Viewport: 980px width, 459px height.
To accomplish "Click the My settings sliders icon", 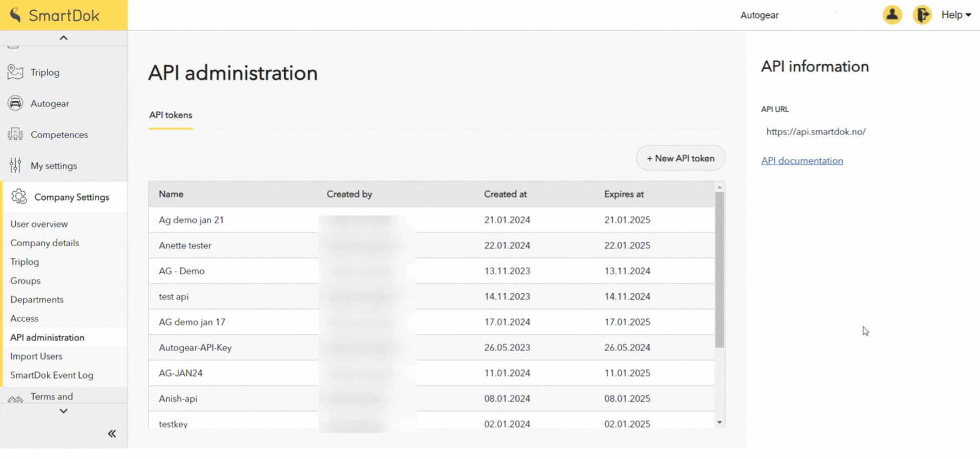I will 15,166.
